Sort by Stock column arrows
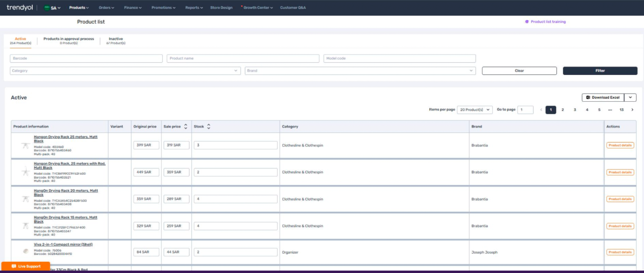The height and width of the screenshot is (273, 644). tap(209, 127)
